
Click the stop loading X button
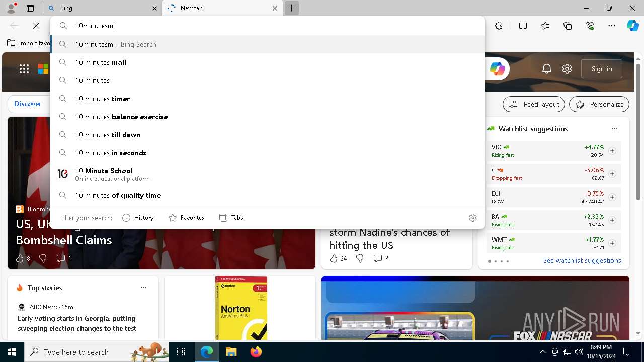[x=36, y=26]
